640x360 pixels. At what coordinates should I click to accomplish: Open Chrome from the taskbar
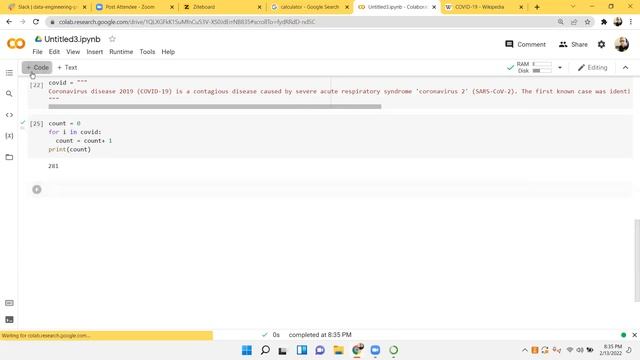pyautogui.click(x=357, y=350)
